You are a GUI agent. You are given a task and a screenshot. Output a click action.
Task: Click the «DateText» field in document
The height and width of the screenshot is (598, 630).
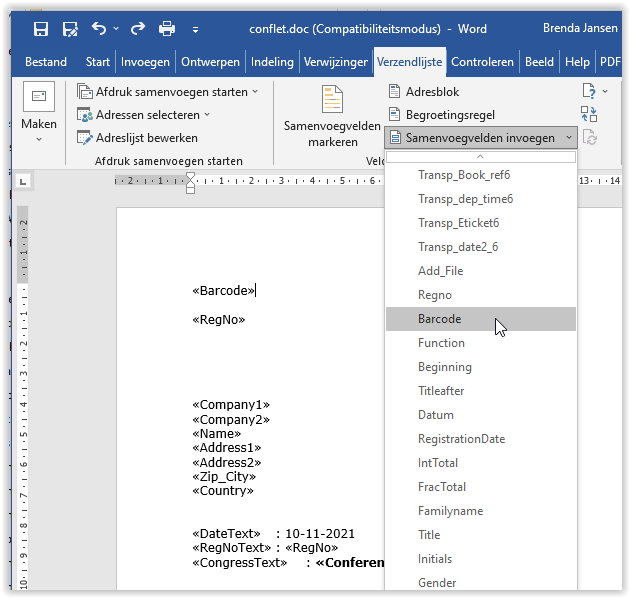click(226, 534)
